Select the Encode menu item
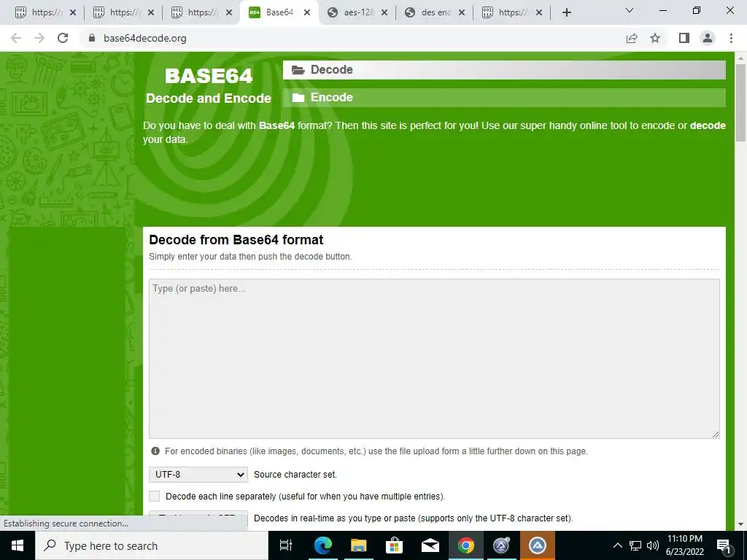 point(504,98)
